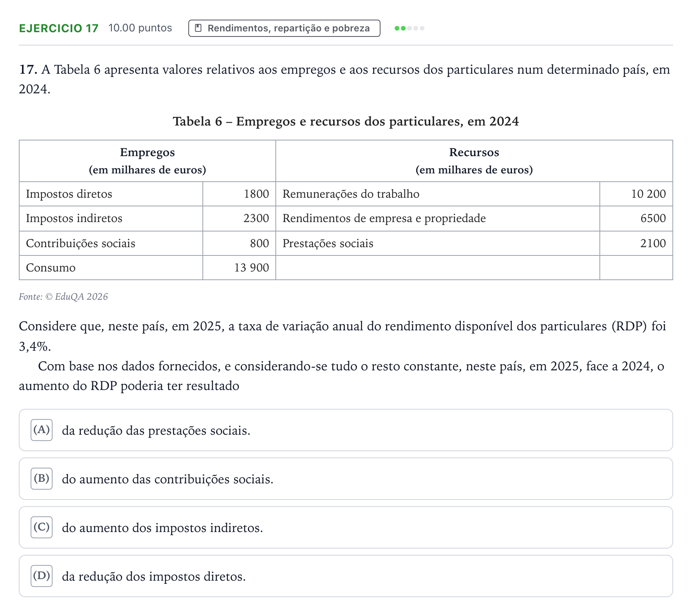Screen dimensions: 692x616
Task: Click the "Consumo" row label
Action: (x=51, y=268)
